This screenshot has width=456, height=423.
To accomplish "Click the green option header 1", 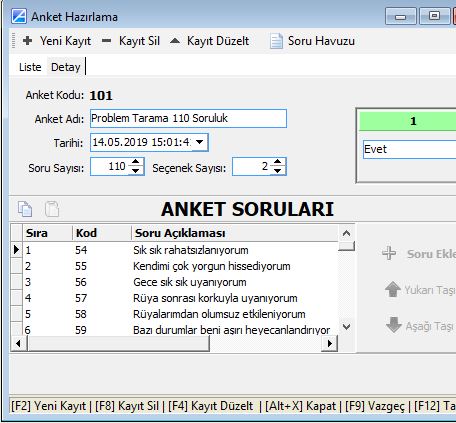I will [408, 121].
